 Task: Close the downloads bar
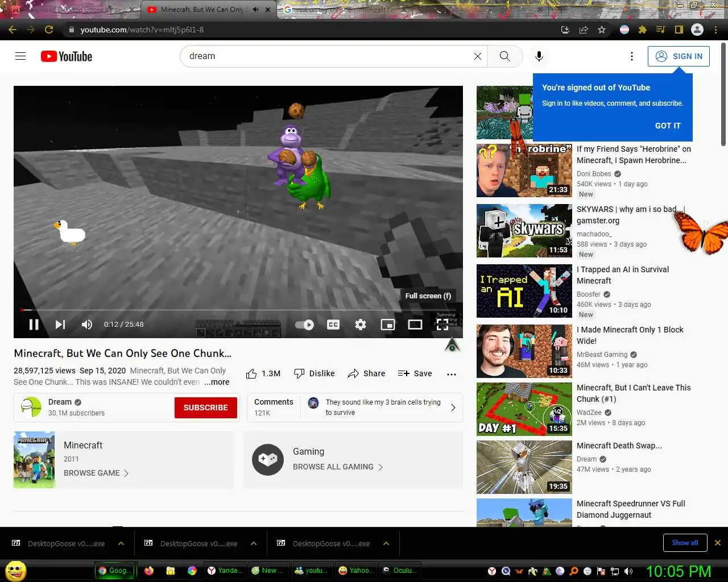717,543
